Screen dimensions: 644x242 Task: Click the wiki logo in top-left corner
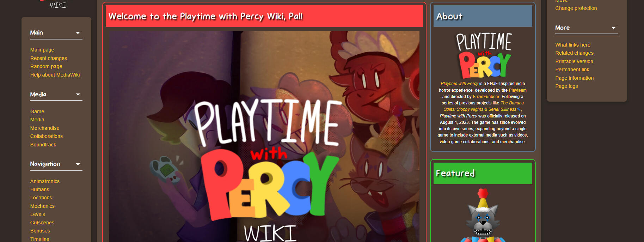[57, 4]
